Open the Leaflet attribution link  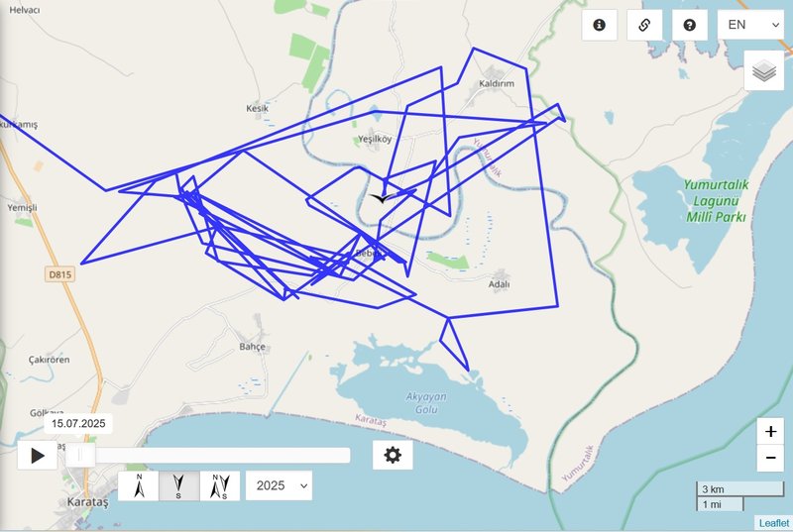(x=773, y=523)
